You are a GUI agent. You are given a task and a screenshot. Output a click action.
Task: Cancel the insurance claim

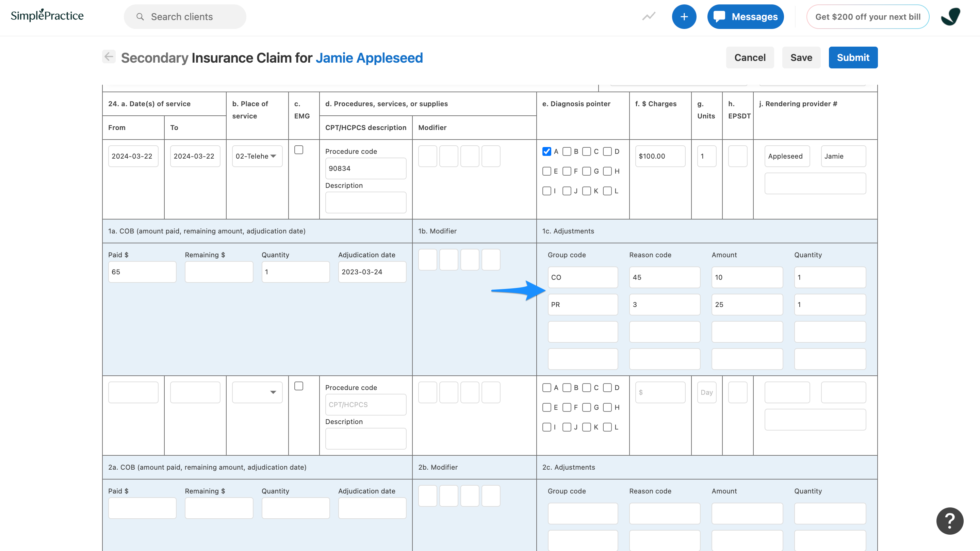[749, 58]
